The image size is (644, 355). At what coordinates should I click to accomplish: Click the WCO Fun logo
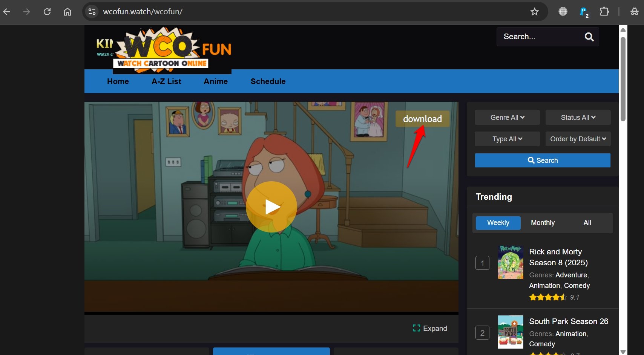pyautogui.click(x=164, y=49)
